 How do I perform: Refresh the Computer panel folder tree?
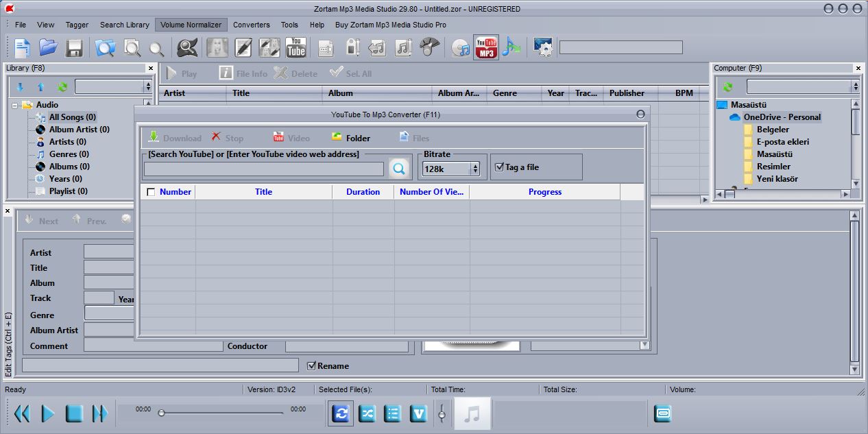(727, 87)
